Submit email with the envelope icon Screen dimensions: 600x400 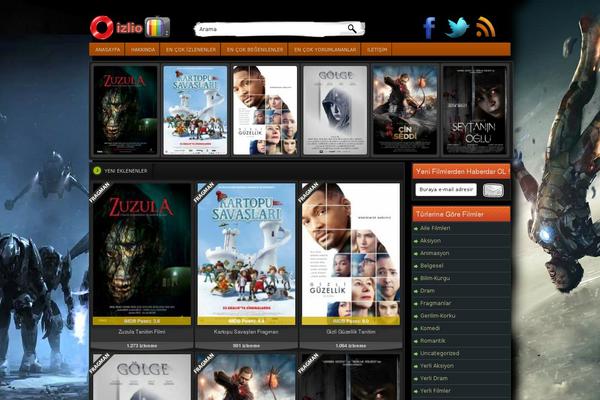493,190
